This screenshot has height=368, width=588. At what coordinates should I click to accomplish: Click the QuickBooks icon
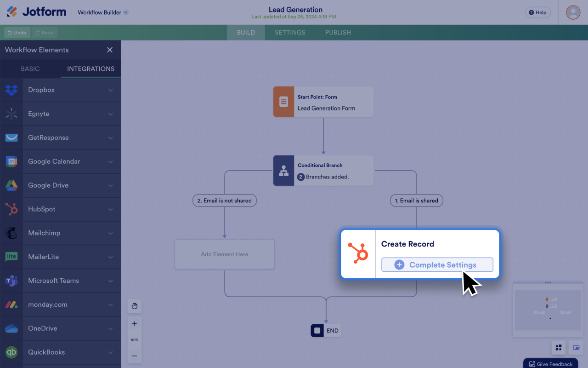[x=11, y=352]
